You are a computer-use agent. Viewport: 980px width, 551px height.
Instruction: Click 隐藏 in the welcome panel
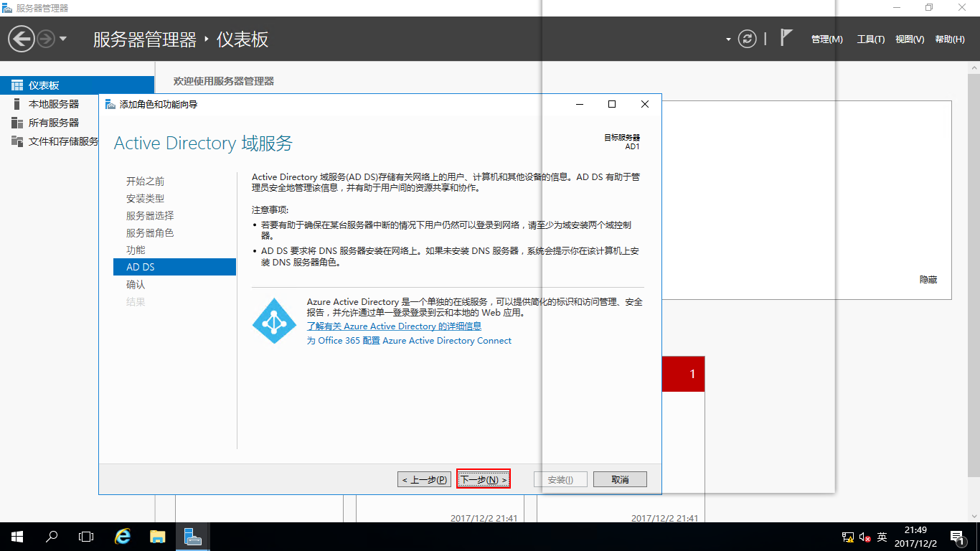928,280
